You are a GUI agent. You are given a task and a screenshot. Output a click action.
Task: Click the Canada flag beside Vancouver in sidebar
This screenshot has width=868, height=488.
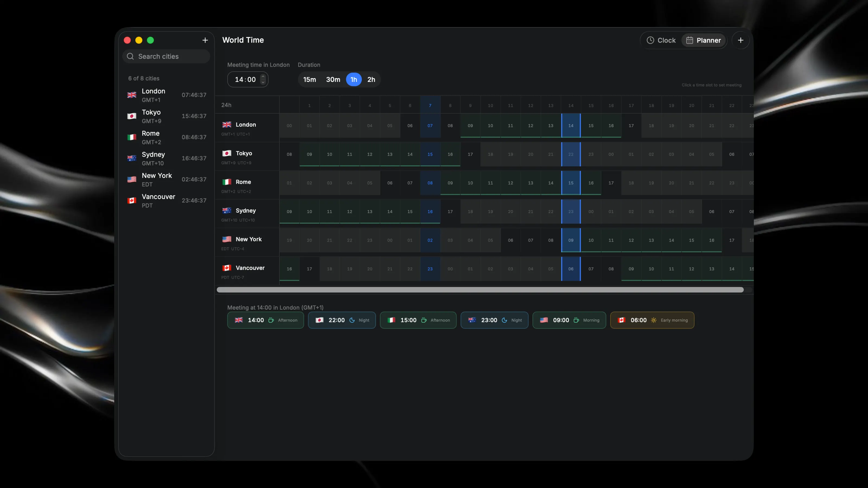132,200
